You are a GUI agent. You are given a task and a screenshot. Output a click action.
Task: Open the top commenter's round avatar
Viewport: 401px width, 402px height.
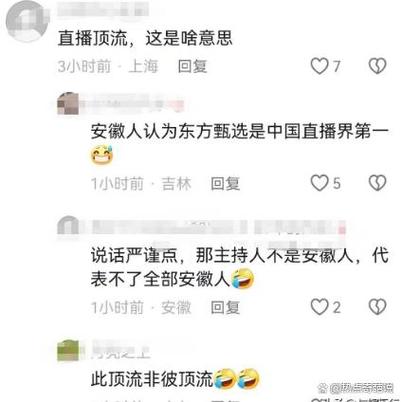[x=28, y=22]
